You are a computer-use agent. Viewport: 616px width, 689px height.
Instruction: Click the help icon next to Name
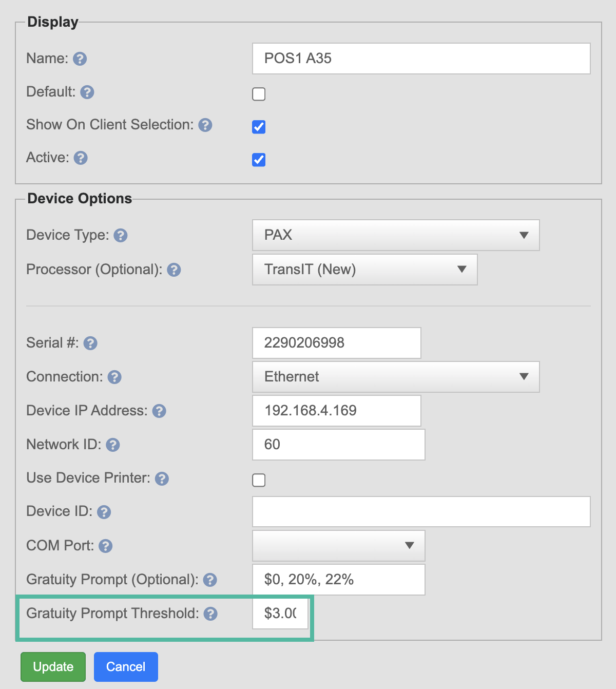click(x=80, y=59)
